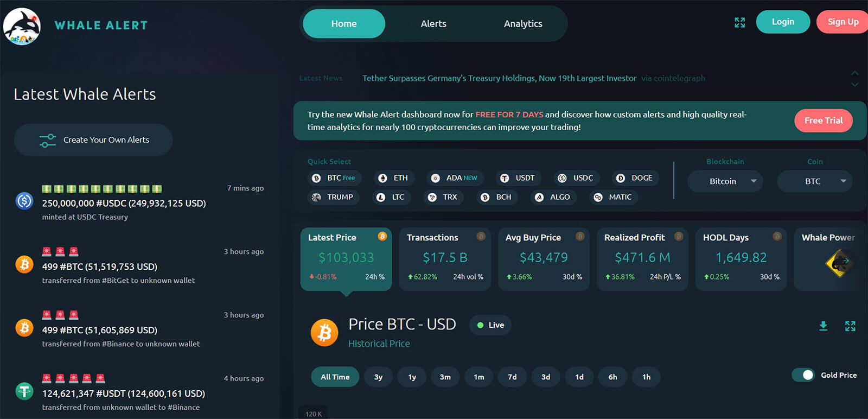Image resolution: width=868 pixels, height=419 pixels.
Task: Go to the Alerts tab
Action: point(433,24)
